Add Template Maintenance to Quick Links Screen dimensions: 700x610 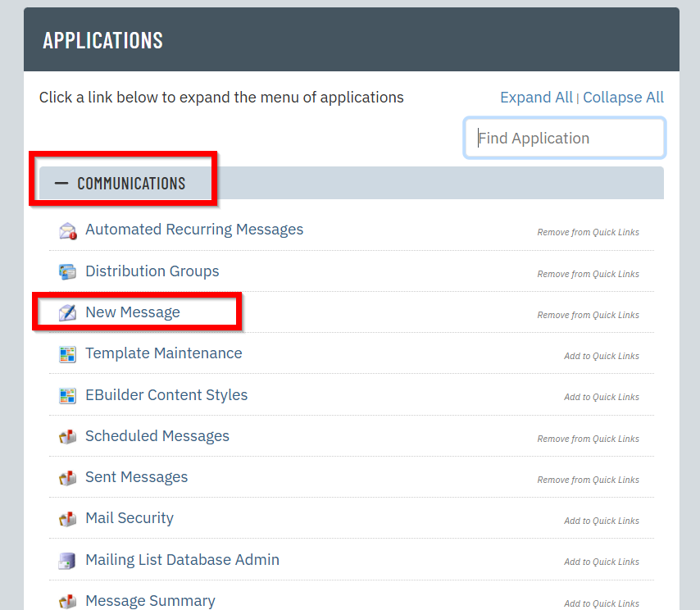[x=602, y=357]
